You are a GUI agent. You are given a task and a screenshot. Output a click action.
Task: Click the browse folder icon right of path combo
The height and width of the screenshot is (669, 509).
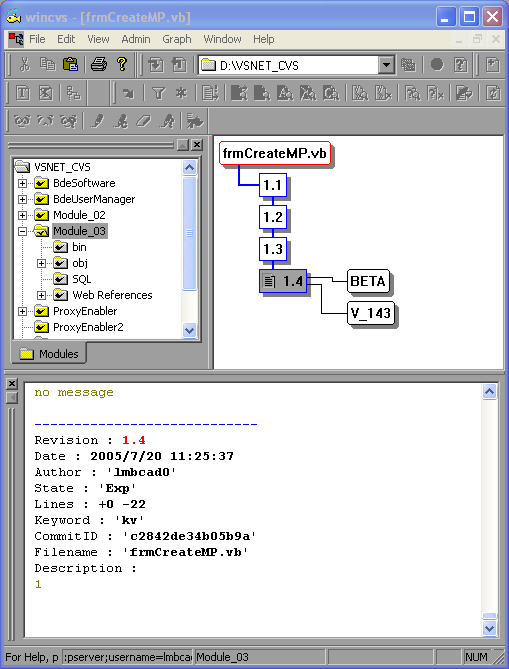[408, 65]
